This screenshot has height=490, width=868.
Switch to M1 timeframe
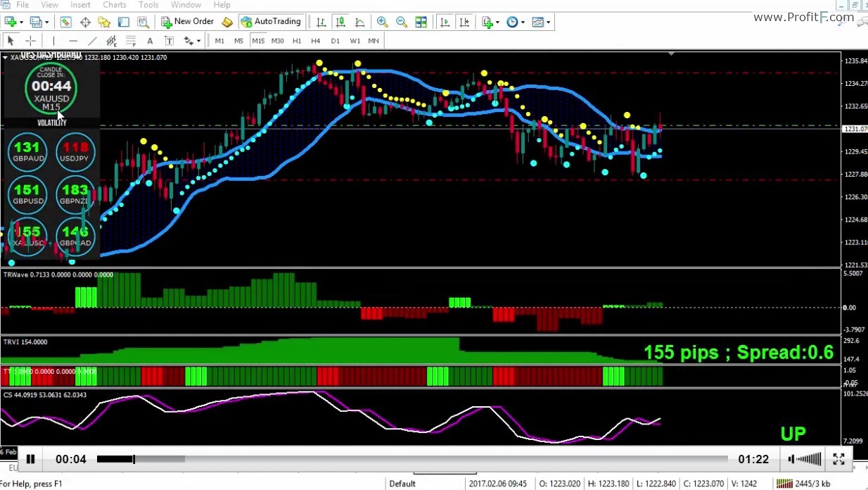[219, 41]
